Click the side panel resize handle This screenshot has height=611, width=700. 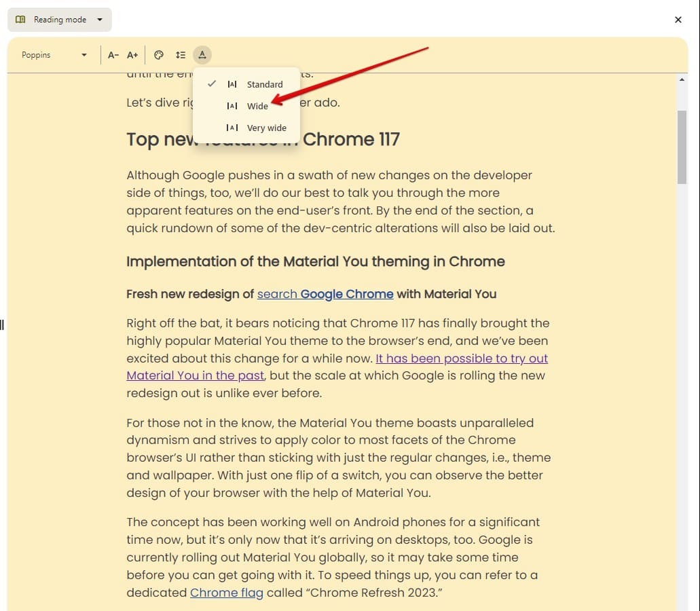(2, 325)
